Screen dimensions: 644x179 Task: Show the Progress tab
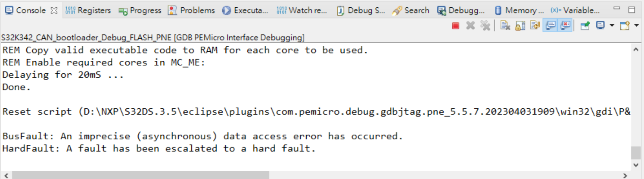140,10
